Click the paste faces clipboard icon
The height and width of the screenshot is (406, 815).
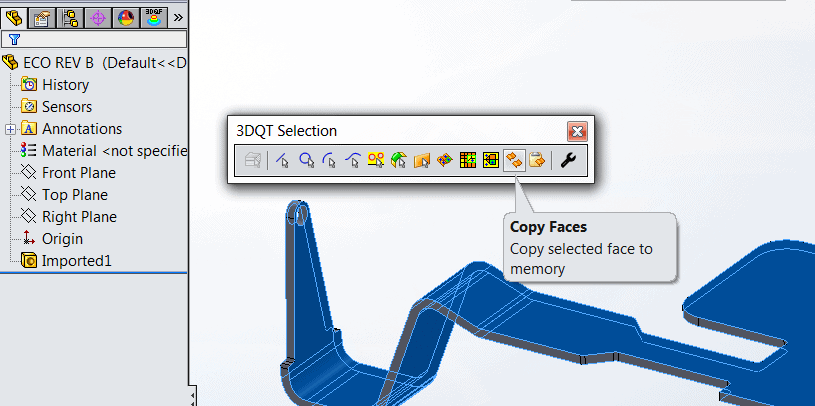tap(537, 159)
